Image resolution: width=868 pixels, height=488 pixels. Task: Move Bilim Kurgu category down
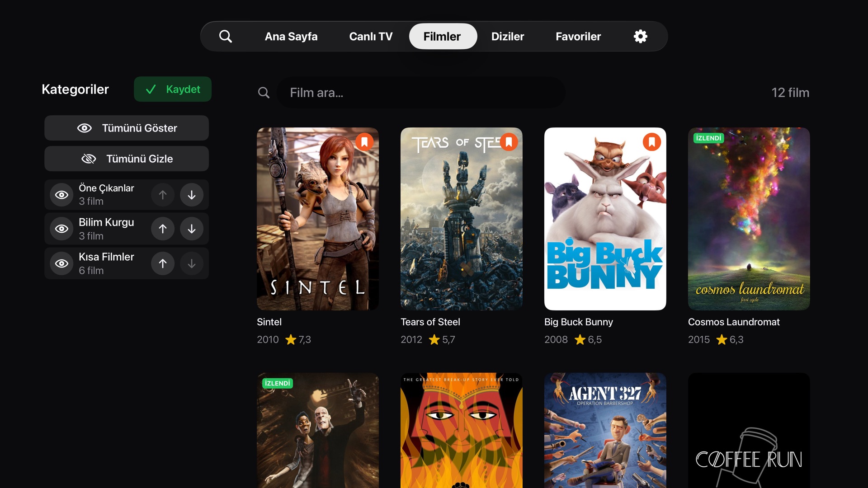192,229
